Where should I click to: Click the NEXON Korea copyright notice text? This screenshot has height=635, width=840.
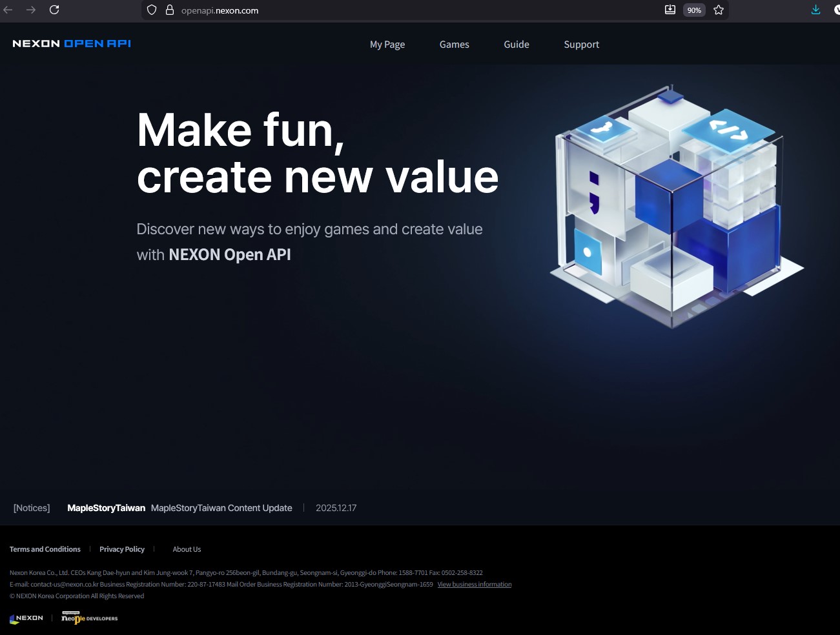click(77, 596)
